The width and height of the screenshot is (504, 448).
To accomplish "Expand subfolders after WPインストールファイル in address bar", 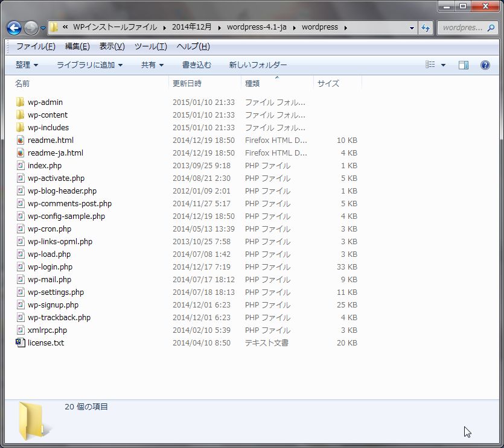I will pyautogui.click(x=165, y=28).
